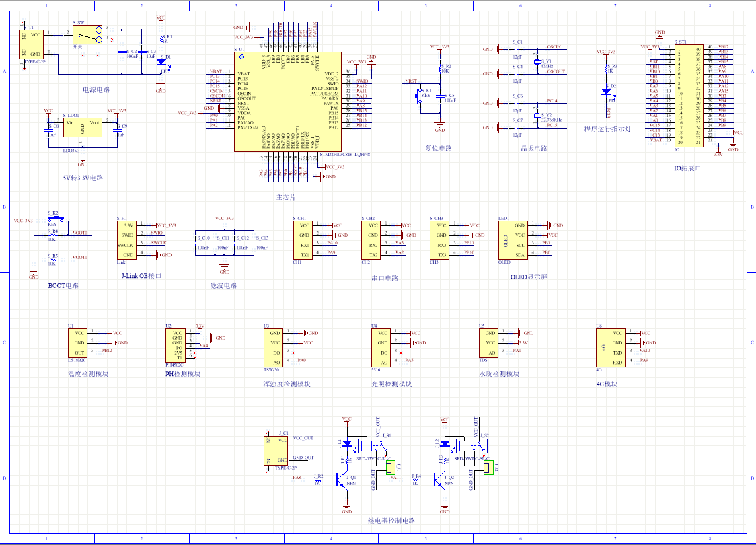756x545 pixels.
Task: Click the BOOT电路 section label
Action: (63, 285)
